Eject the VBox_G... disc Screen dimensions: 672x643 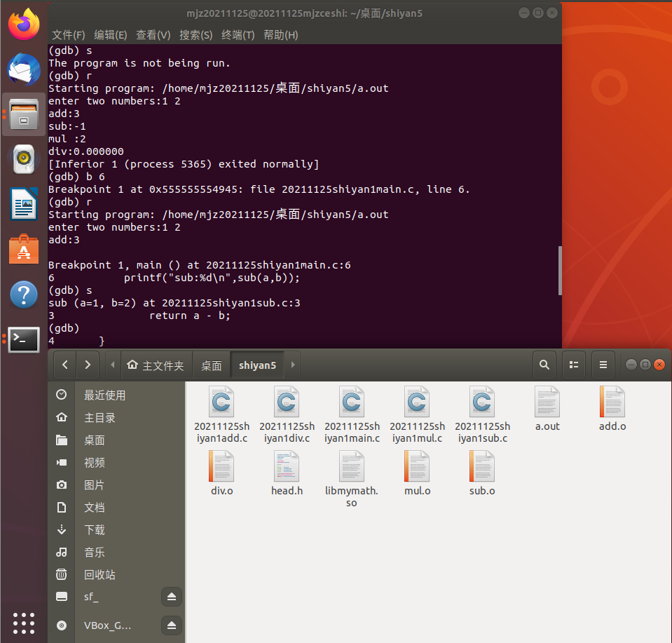coord(172,625)
